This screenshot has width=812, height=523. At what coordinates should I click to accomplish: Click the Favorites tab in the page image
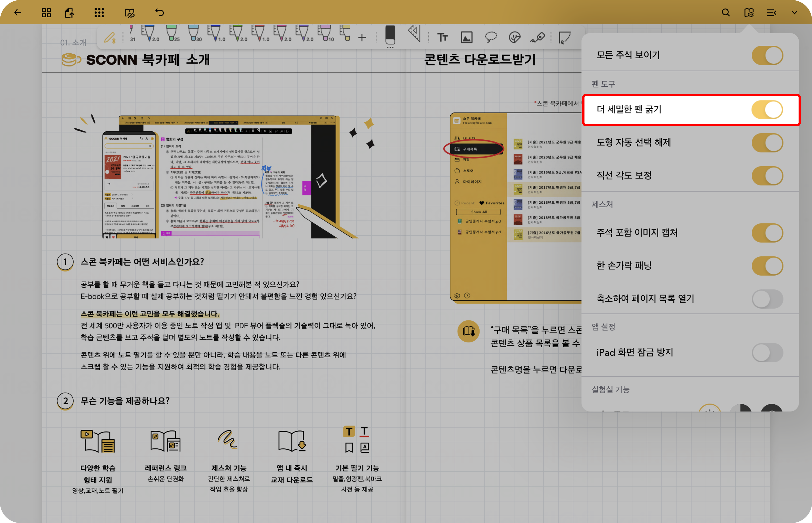(492, 203)
